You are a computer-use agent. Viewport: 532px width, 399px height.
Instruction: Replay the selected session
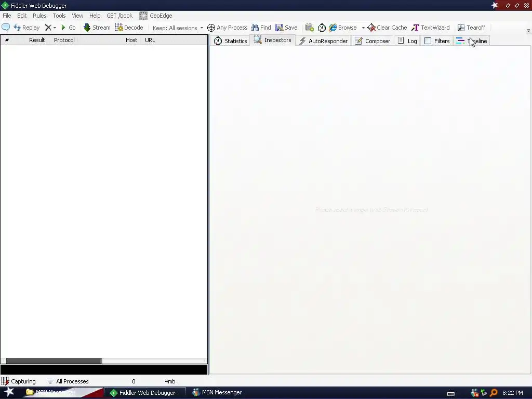(27, 28)
